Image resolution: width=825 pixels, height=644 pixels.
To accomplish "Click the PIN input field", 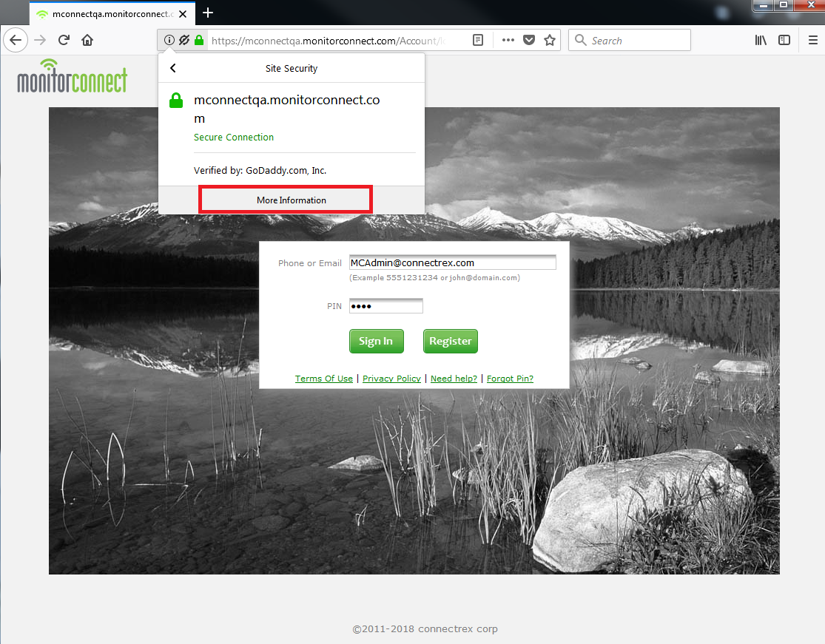I will (x=385, y=305).
